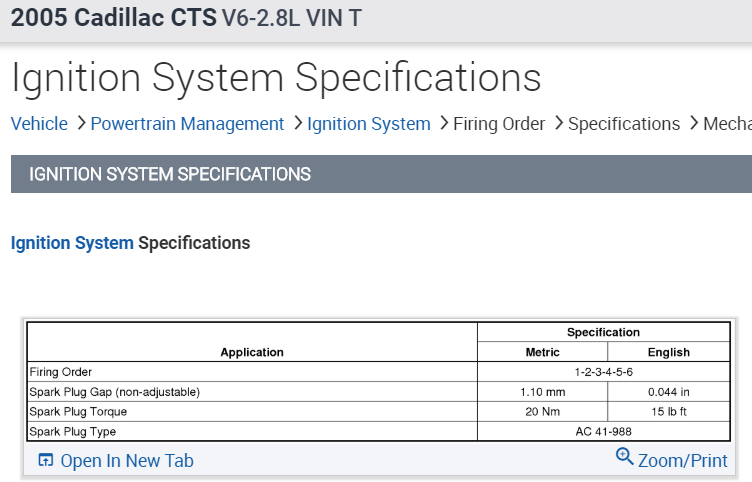752x482 pixels.
Task: Click the chevron before truncated Mecha breadcrumb
Action: click(x=692, y=124)
